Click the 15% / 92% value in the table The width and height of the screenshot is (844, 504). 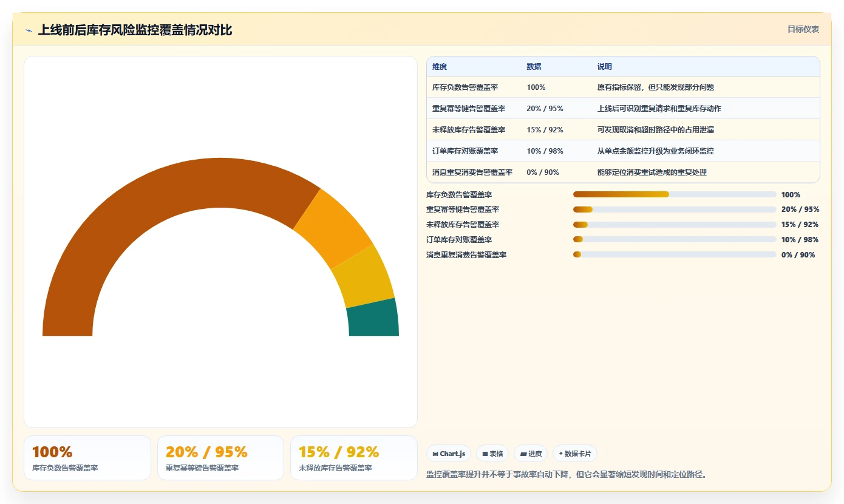click(545, 130)
